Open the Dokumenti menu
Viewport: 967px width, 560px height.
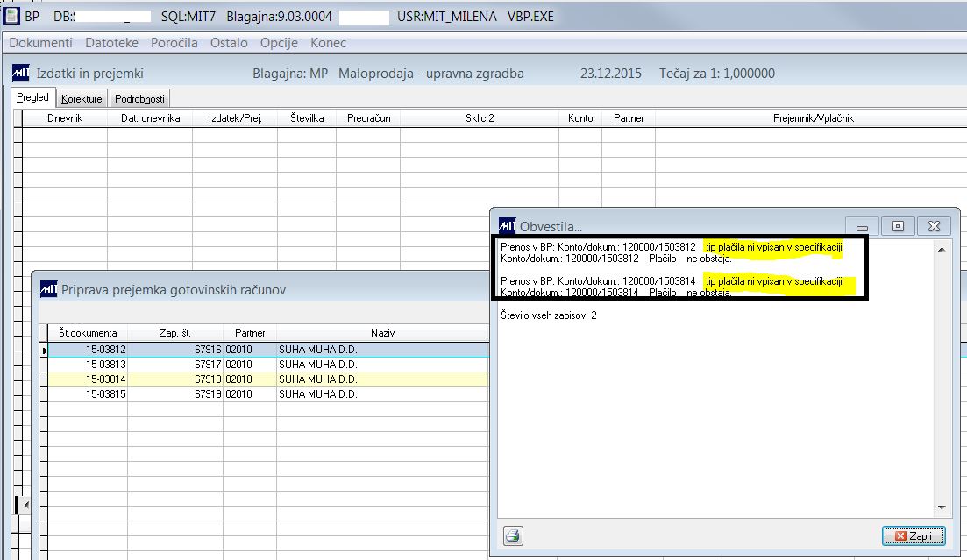click(x=40, y=43)
